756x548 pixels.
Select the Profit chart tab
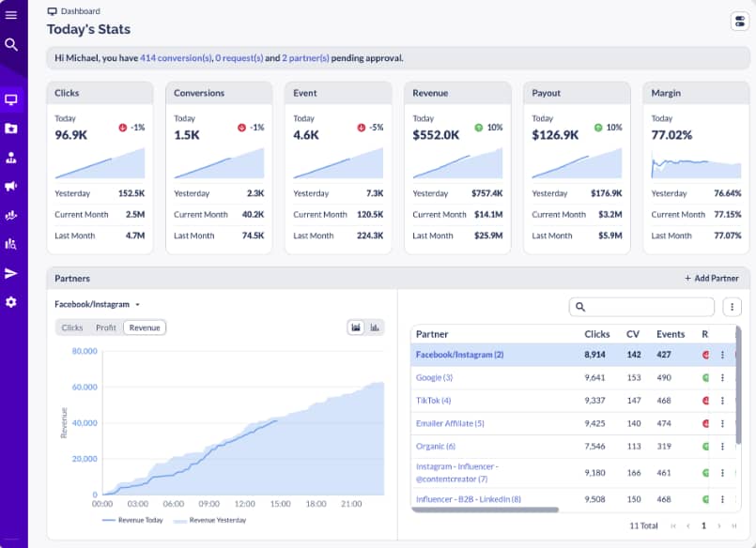point(105,327)
